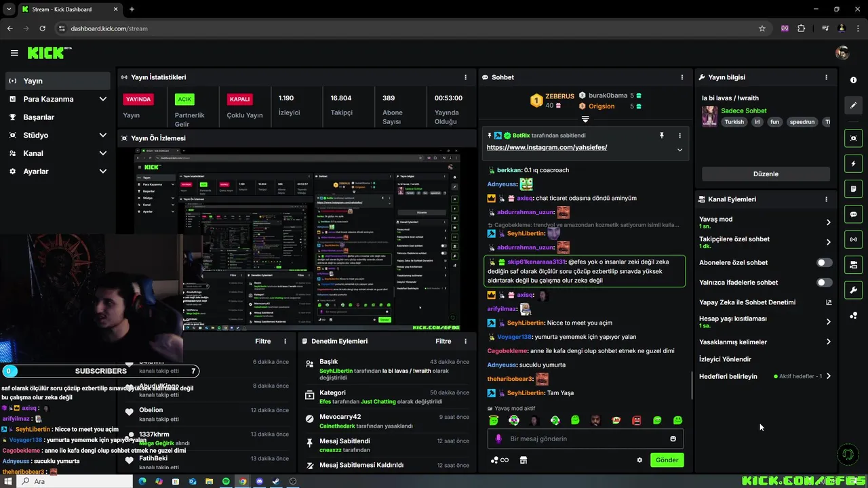The width and height of the screenshot is (868, 488).
Task: Click the Turkish tag chip
Action: coord(734,122)
